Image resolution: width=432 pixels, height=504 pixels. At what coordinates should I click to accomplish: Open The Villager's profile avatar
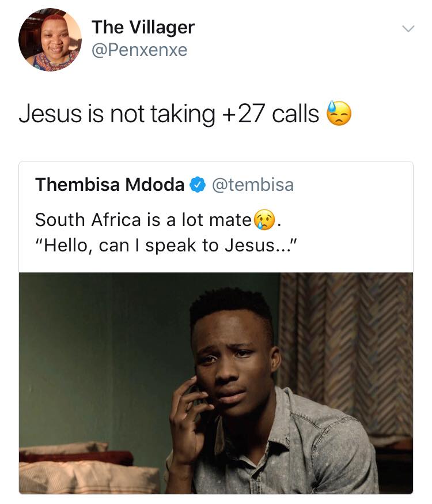click(x=50, y=40)
